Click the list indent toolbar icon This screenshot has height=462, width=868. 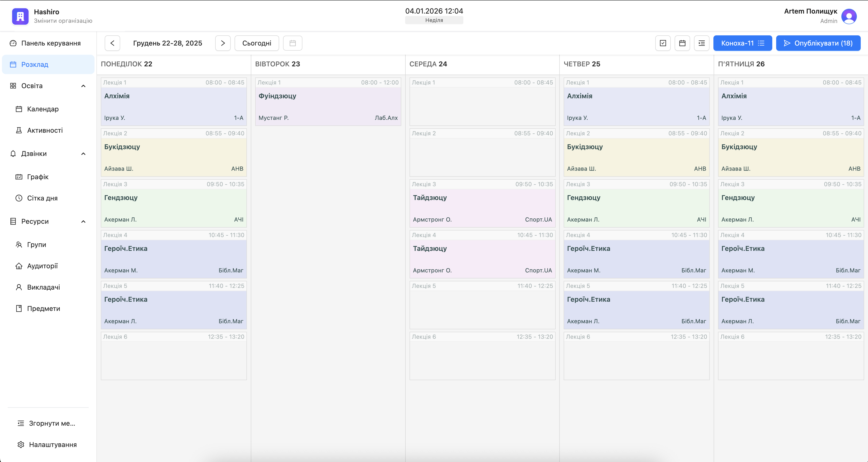click(x=702, y=43)
